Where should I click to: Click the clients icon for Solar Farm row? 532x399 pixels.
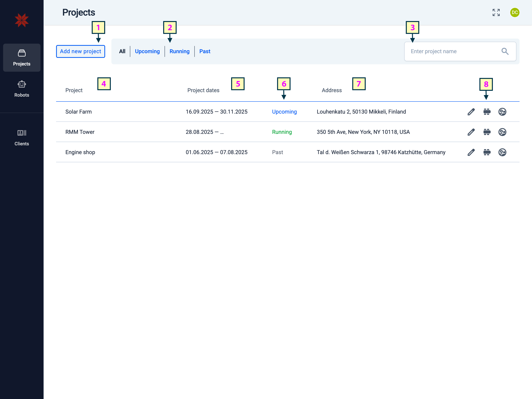(x=502, y=112)
